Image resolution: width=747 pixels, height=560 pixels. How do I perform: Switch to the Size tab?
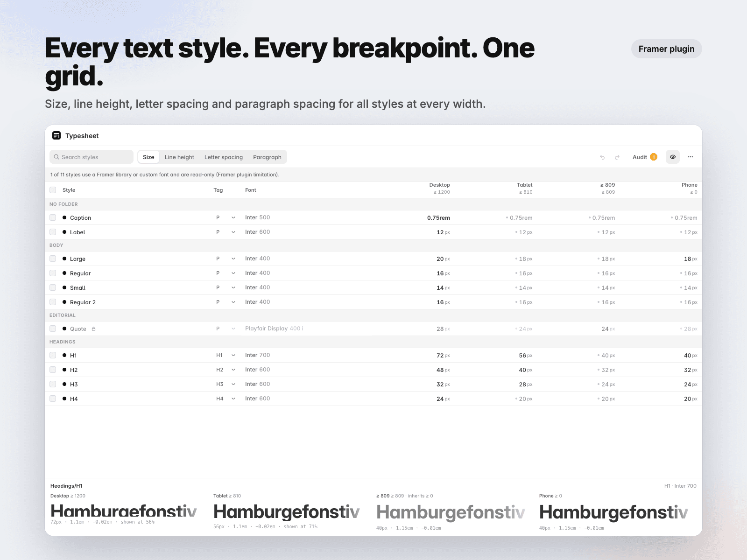coord(148,157)
